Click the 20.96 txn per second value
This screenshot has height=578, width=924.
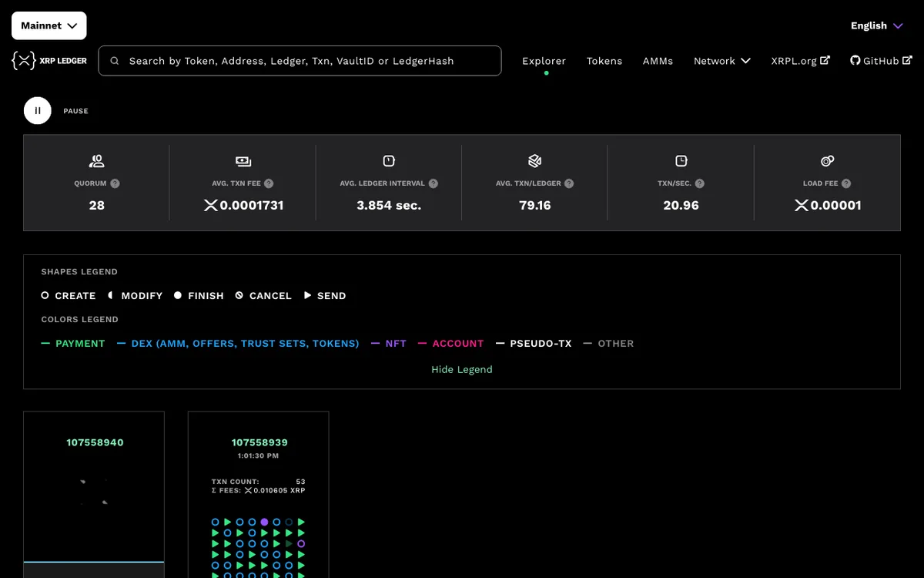(x=681, y=206)
